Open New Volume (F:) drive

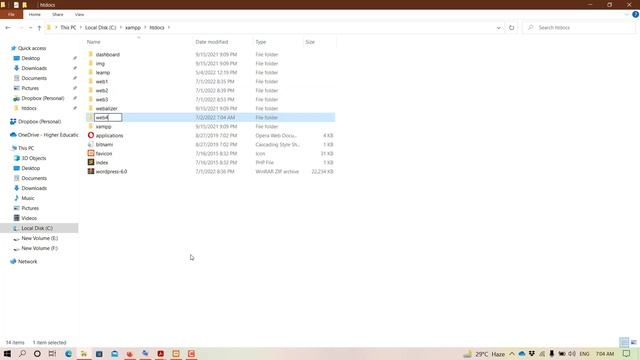point(40,248)
